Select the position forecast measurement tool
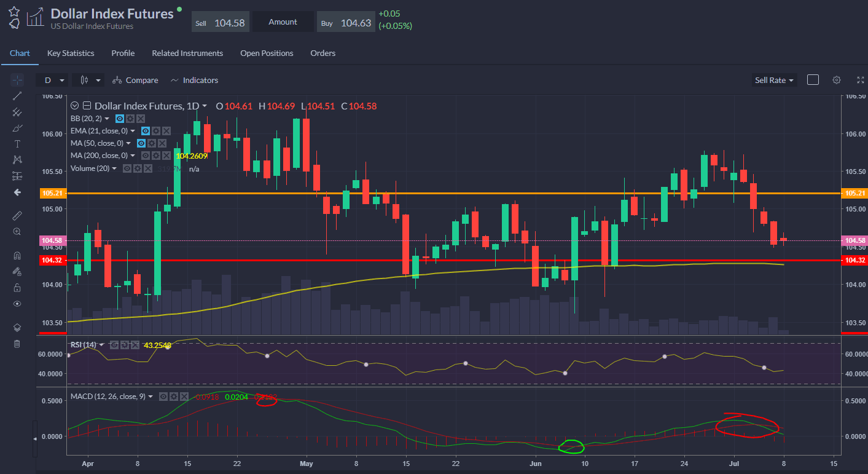This screenshot has width=868, height=474. (17, 176)
